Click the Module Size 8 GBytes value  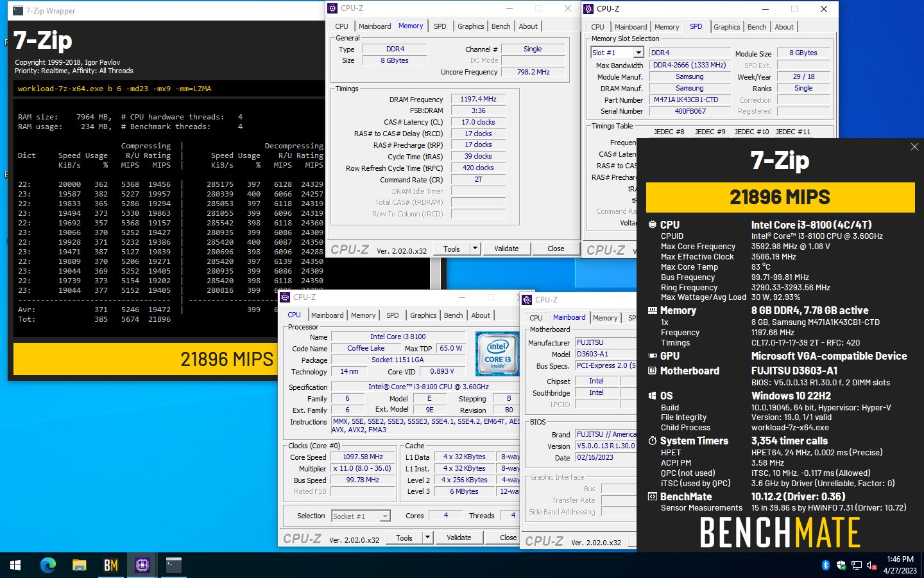tap(803, 53)
